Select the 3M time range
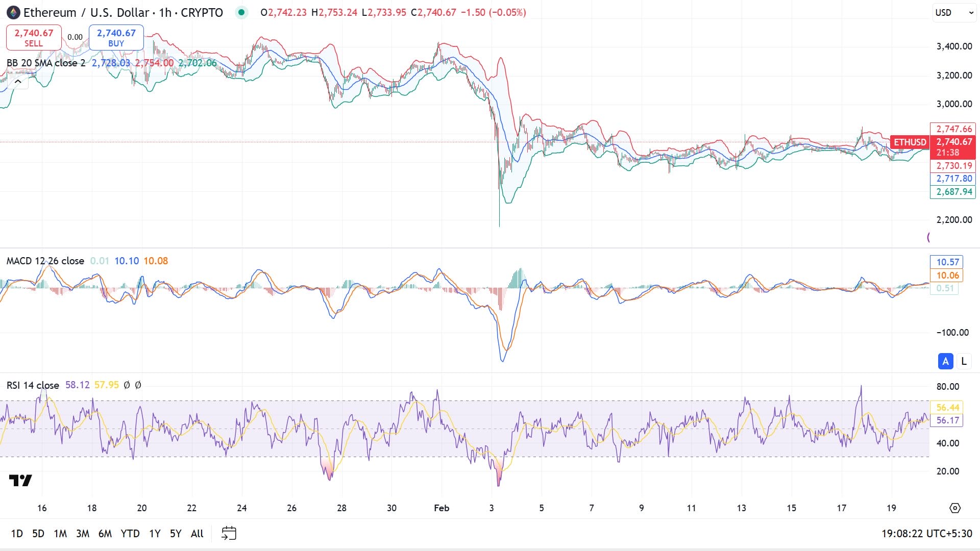The width and height of the screenshot is (980, 551). [83, 533]
